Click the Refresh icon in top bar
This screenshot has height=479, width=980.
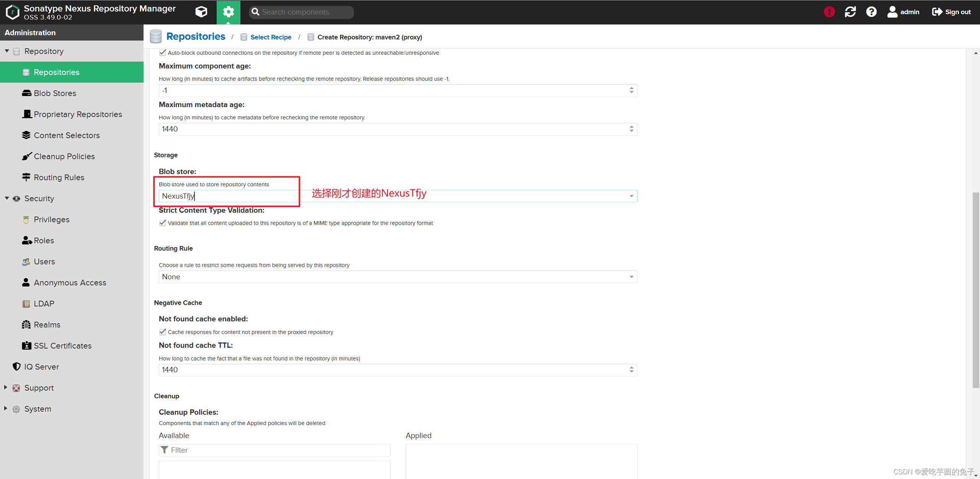click(x=850, y=12)
